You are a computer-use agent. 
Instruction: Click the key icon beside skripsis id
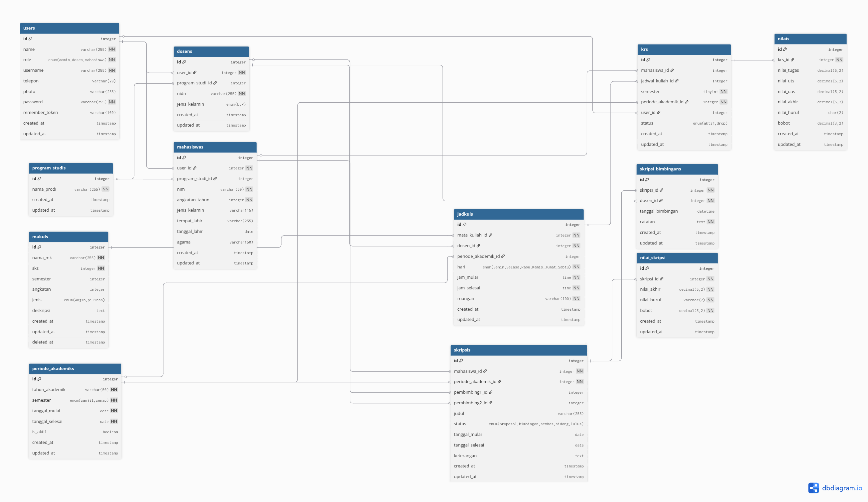tap(461, 361)
